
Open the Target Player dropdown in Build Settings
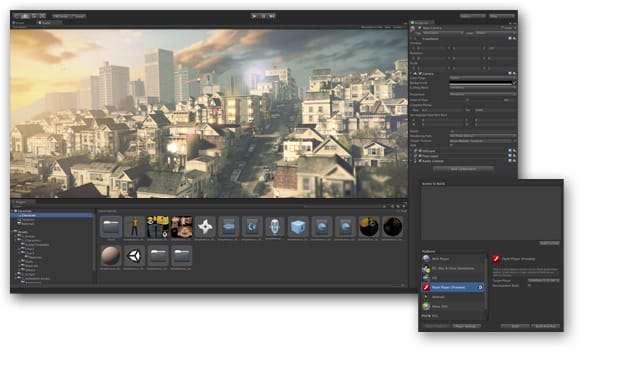point(543,280)
